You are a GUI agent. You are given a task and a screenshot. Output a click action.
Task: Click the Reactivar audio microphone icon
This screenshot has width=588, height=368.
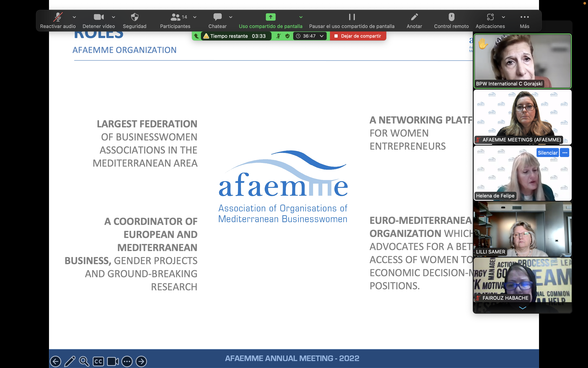point(58,17)
